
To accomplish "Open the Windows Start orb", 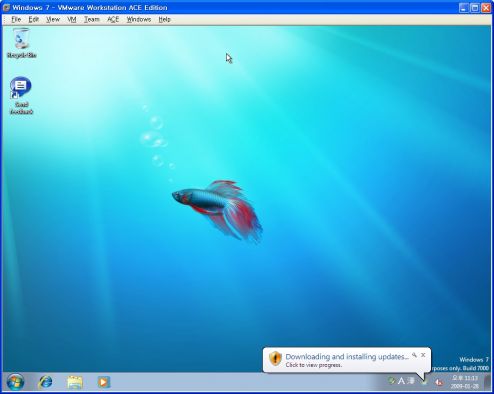I will point(15,382).
